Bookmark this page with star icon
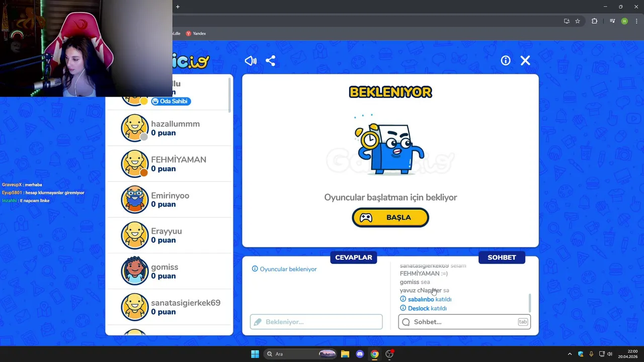Viewport: 644px width, 362px height. click(578, 21)
